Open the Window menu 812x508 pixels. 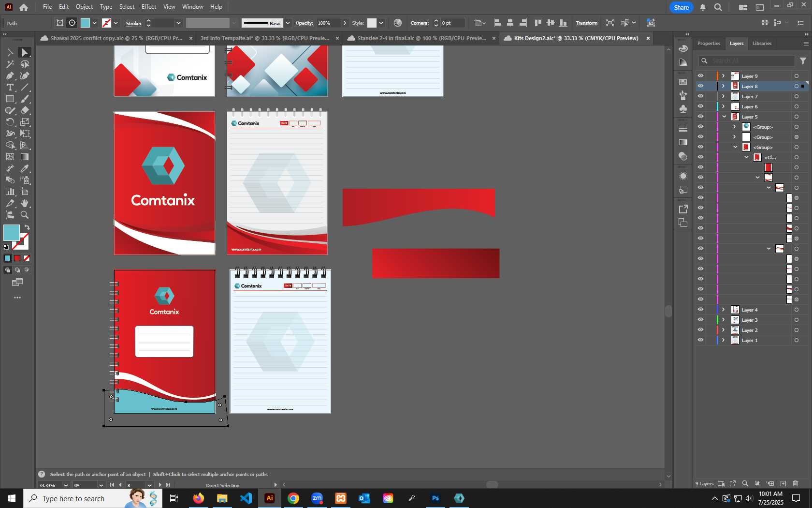click(193, 7)
